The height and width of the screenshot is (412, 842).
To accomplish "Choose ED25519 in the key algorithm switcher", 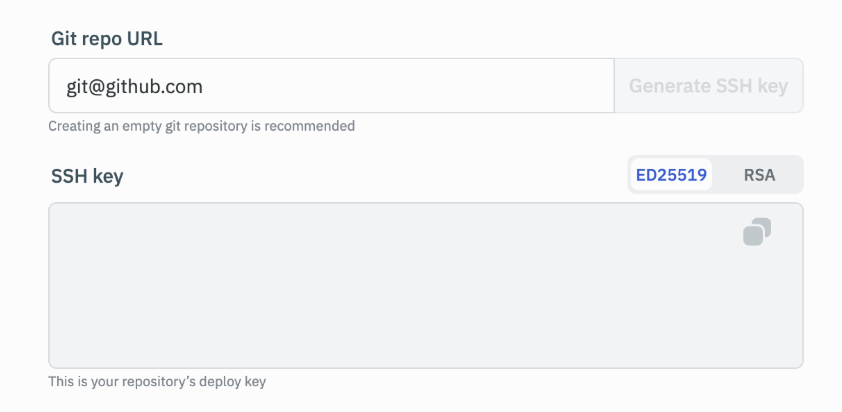I will (671, 175).
